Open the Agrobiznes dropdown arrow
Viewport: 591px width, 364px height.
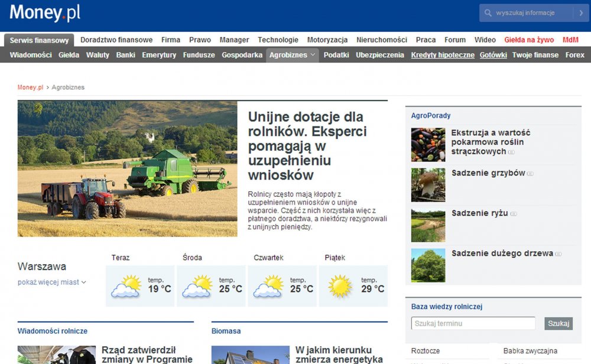point(313,54)
